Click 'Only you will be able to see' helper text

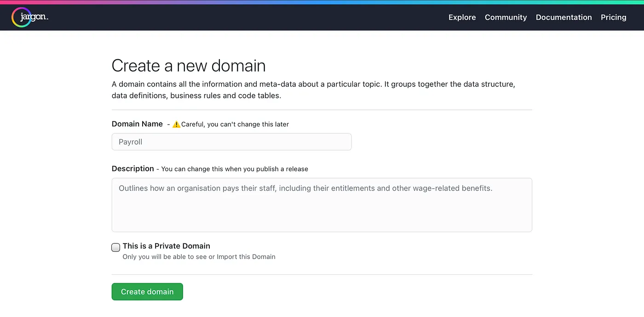(x=199, y=257)
